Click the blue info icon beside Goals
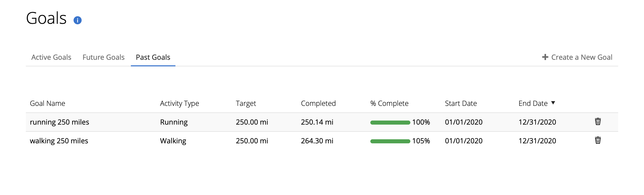This screenshot has width=644, height=195. (x=77, y=20)
